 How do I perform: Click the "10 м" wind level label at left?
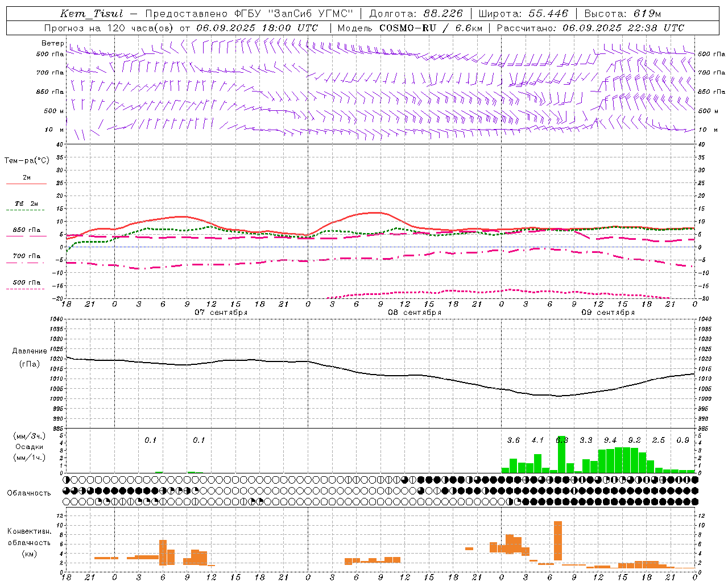point(55,130)
